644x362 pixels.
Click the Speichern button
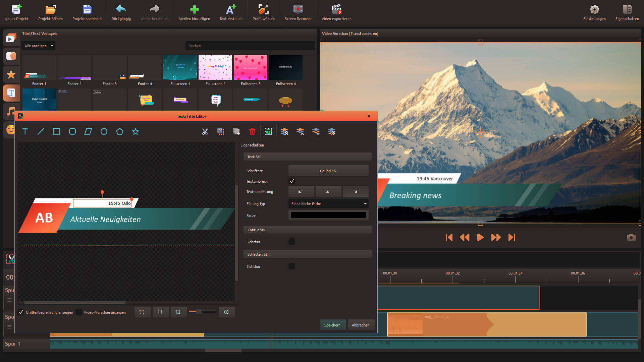tap(332, 325)
